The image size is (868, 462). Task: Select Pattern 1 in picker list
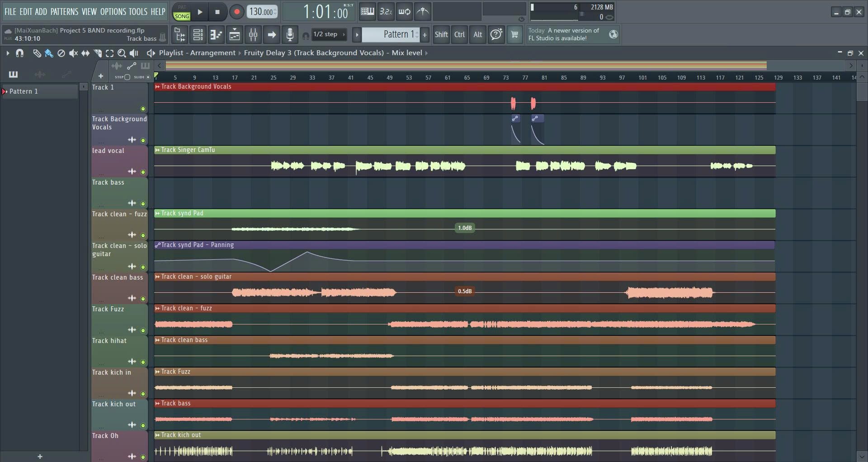[40, 91]
